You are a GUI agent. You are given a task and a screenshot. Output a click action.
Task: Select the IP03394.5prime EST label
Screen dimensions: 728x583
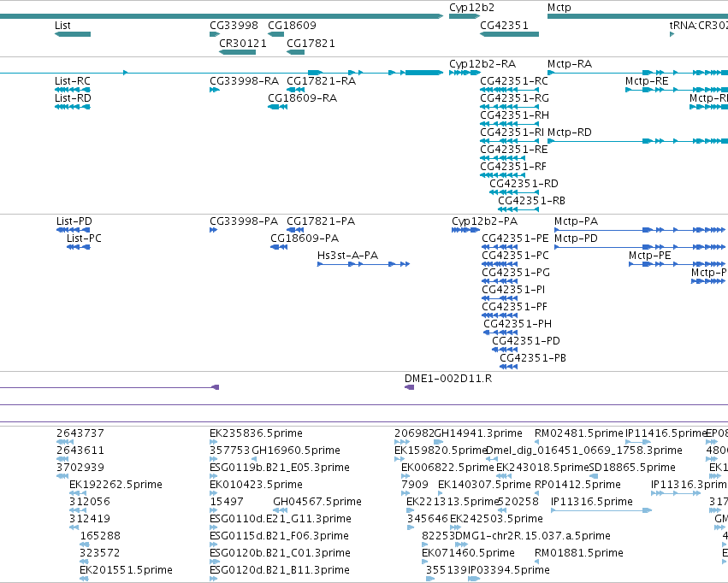click(x=509, y=570)
